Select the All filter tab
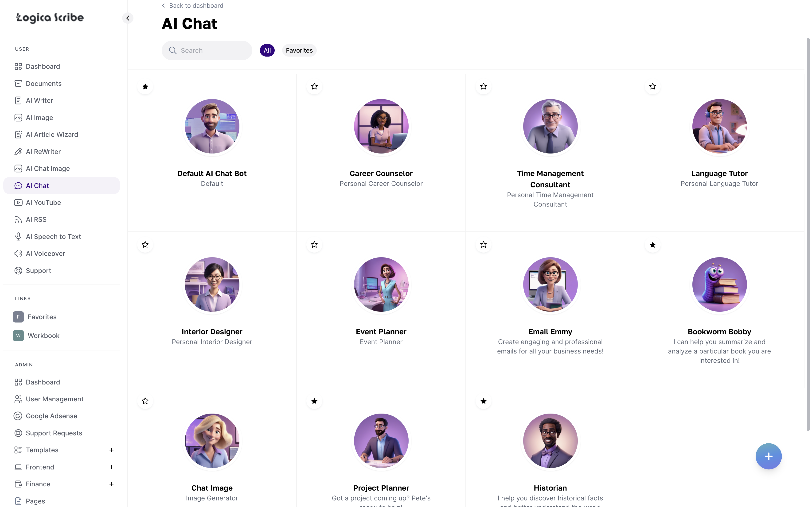This screenshot has height=507, width=812. click(x=267, y=50)
